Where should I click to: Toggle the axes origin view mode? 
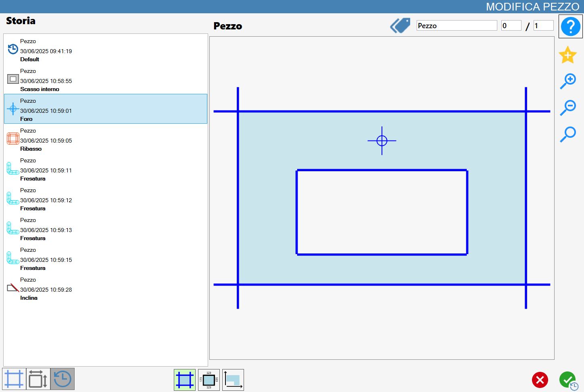coord(233,380)
